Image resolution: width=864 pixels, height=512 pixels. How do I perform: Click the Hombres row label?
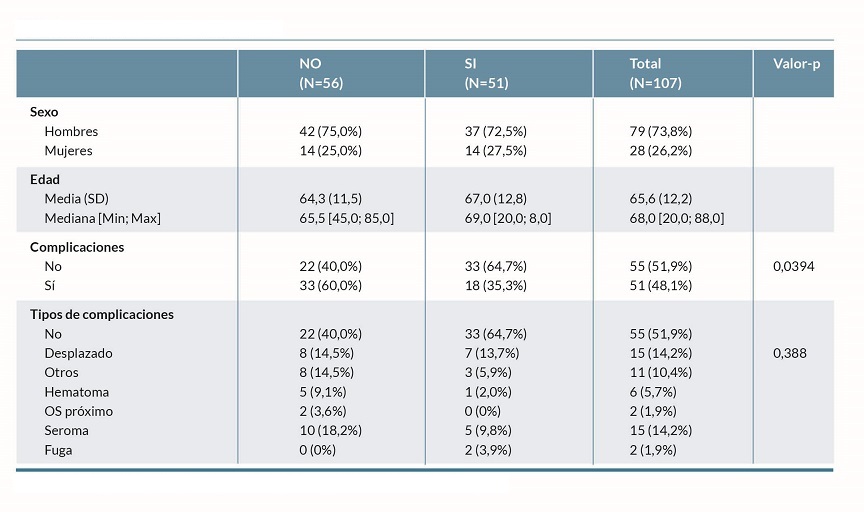[x=71, y=131]
